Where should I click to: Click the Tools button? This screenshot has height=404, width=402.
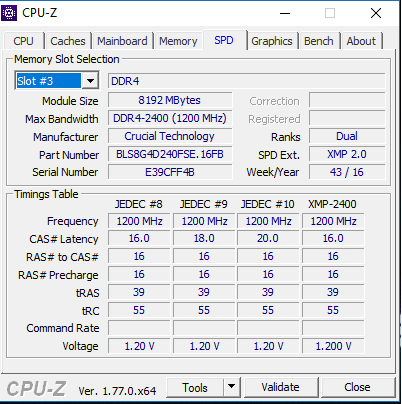point(195,387)
